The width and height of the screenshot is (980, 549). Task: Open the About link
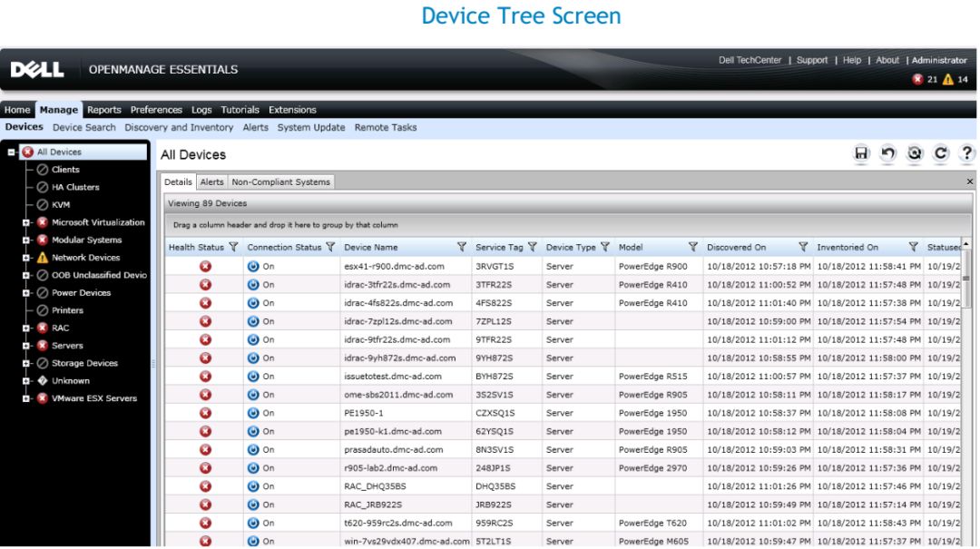pyautogui.click(x=887, y=60)
